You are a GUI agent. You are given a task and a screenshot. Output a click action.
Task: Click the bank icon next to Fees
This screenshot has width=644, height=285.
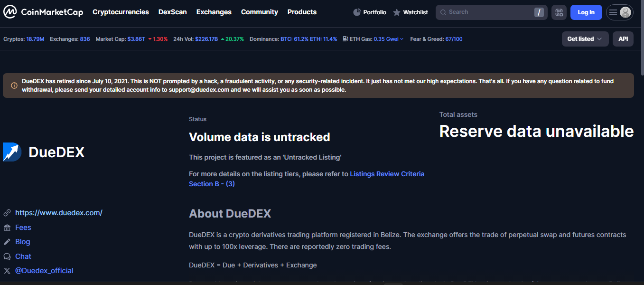(7, 228)
